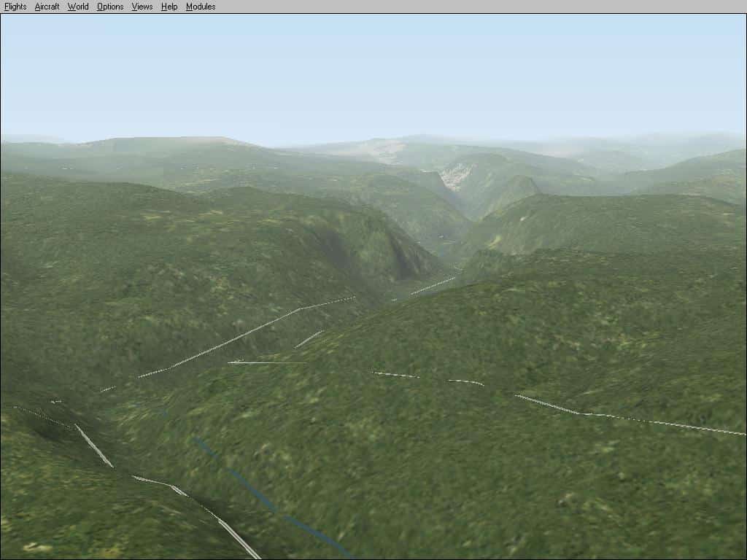This screenshot has width=747, height=560.
Task: Select the Modules menu
Action: (x=201, y=7)
